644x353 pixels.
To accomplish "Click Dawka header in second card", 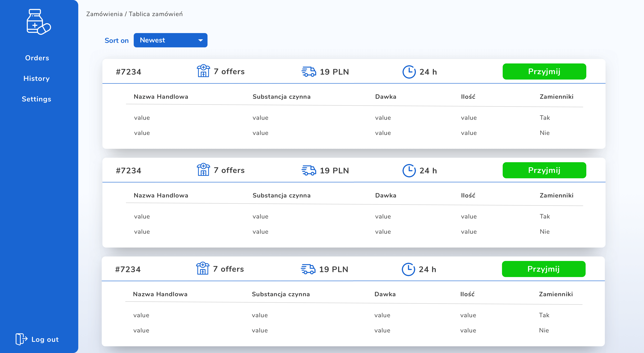I will click(x=386, y=195).
